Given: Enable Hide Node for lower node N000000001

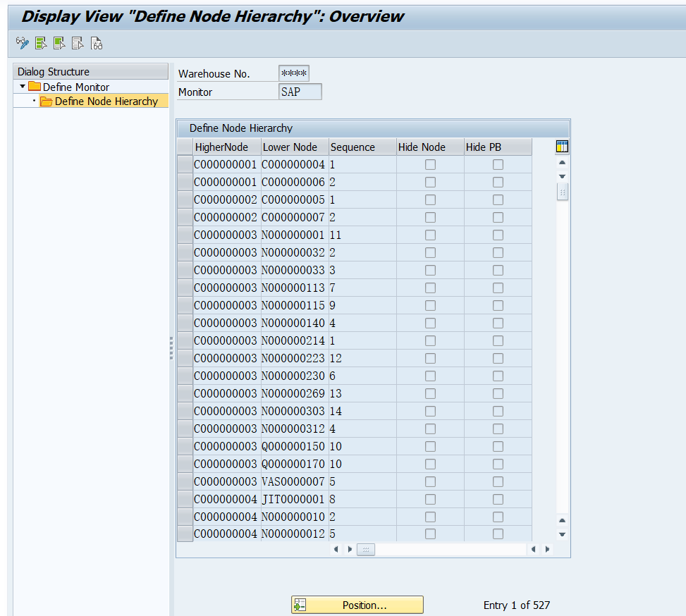Looking at the screenshot, I should (x=429, y=235).
